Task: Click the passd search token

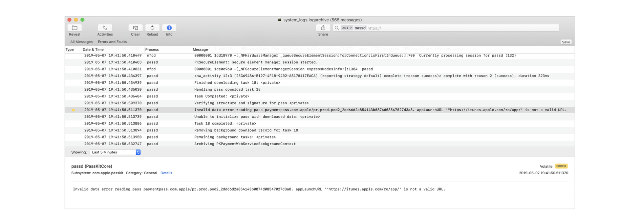Action: pos(360,28)
